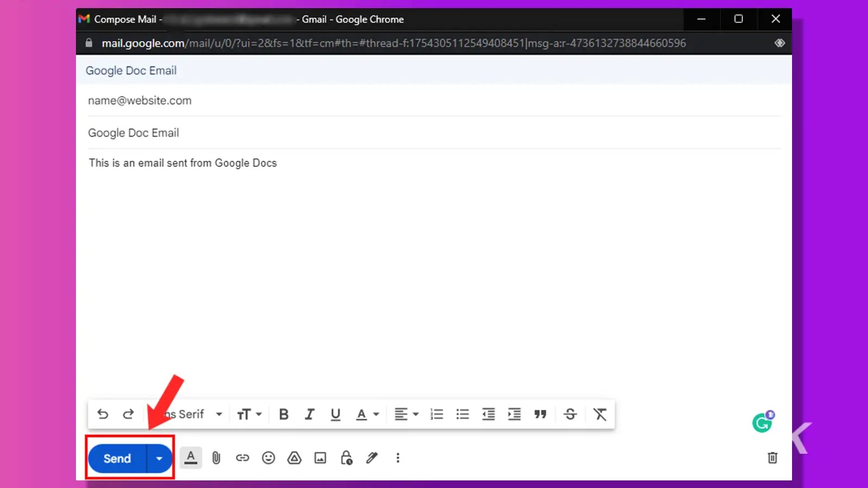Toggle italic formatting
868x488 pixels.
coord(309,414)
